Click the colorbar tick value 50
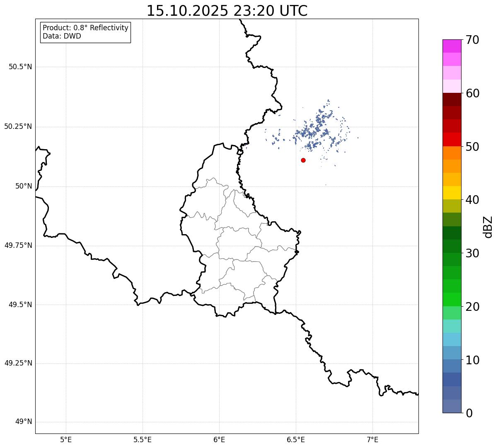 point(473,147)
